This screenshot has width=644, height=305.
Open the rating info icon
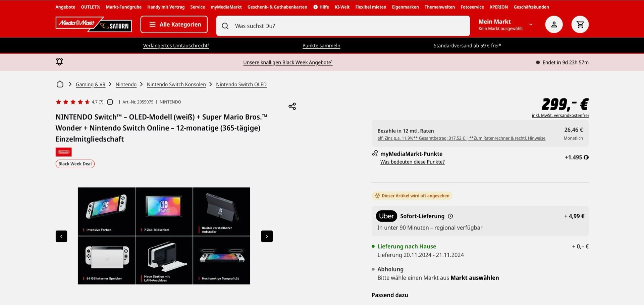point(110,102)
